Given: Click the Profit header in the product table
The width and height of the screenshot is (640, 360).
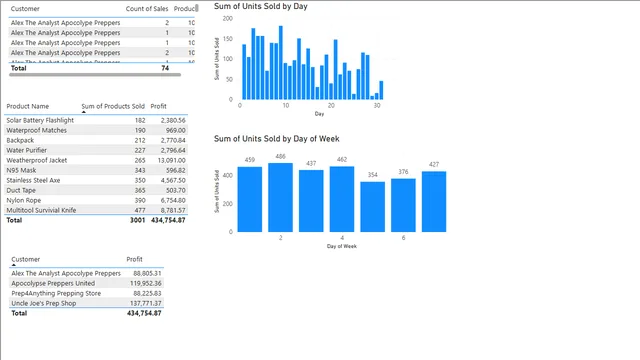Looking at the screenshot, I should point(158,106).
